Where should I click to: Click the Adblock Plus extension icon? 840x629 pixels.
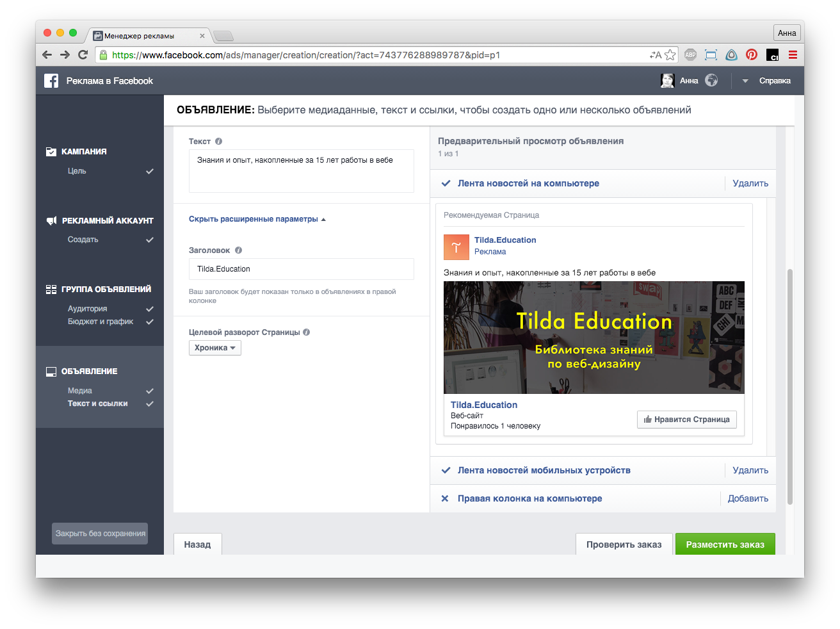tap(690, 55)
